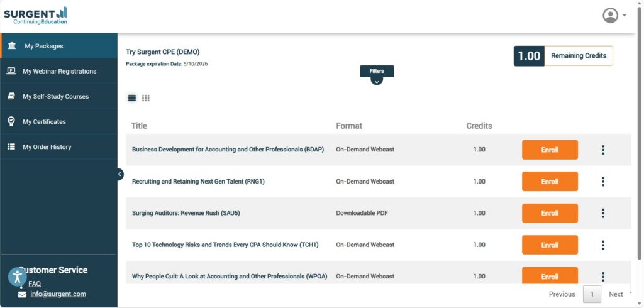Go to My Self-Study Courses

[x=59, y=96]
